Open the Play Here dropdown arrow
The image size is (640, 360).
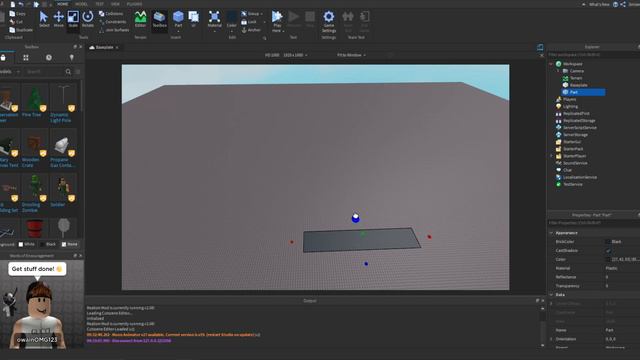point(283,31)
